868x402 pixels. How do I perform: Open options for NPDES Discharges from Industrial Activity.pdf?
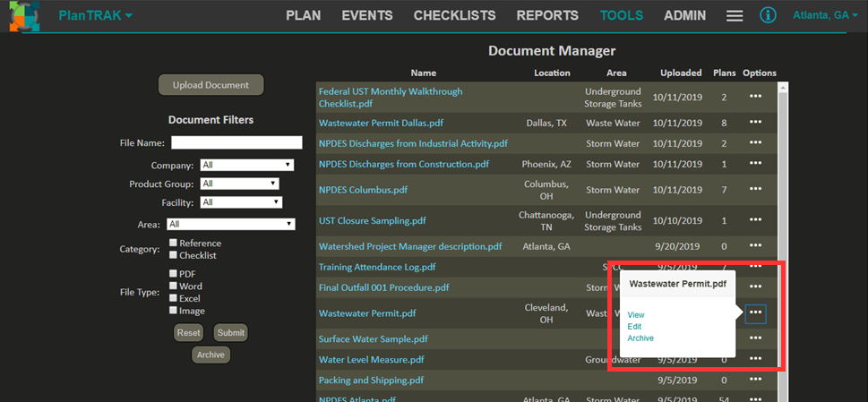pos(756,142)
